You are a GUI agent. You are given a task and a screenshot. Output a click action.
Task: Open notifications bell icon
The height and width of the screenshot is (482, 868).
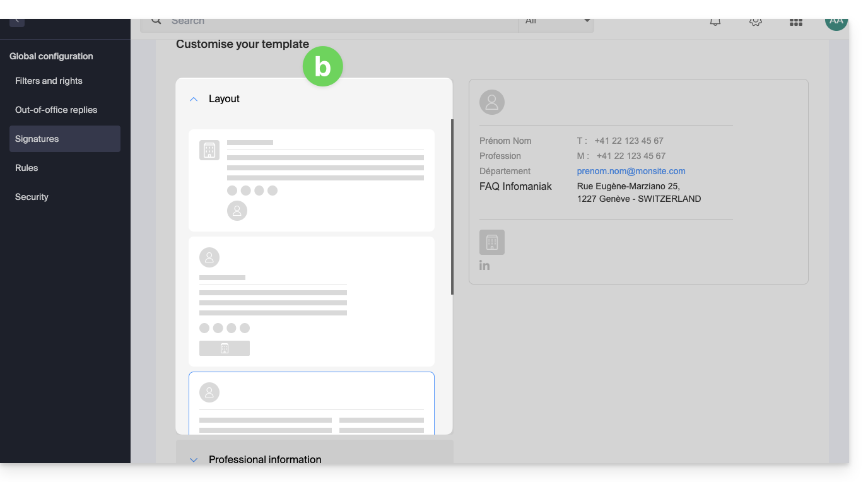point(715,22)
